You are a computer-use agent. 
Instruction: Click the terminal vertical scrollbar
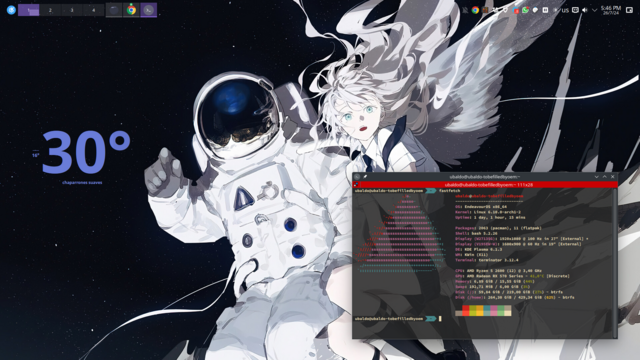[x=615, y=263]
